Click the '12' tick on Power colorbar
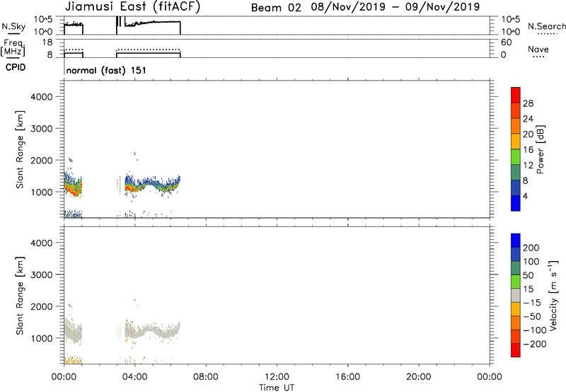This screenshot has width=566, height=392. 528,166
